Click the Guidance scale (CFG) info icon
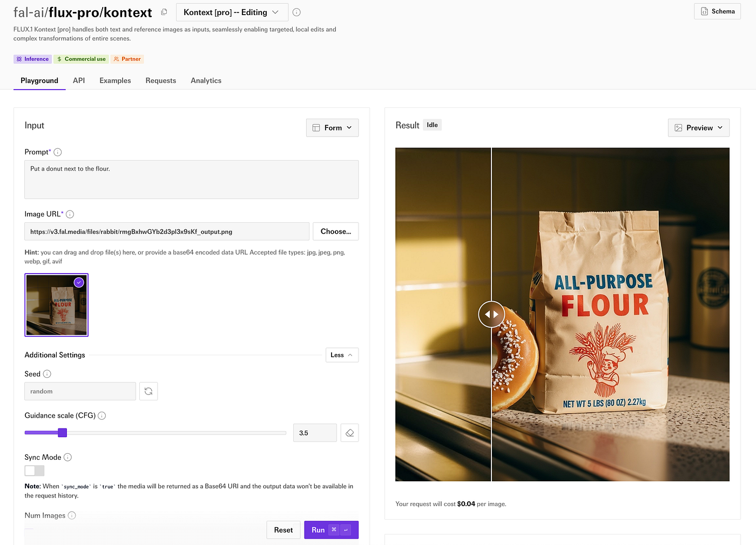 tap(102, 415)
